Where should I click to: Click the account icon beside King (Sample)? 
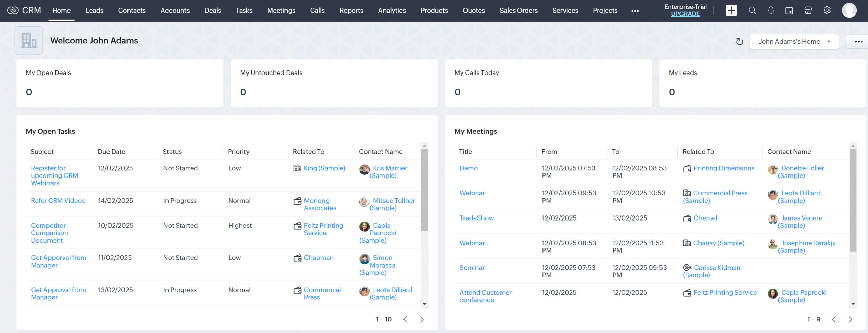(x=297, y=169)
